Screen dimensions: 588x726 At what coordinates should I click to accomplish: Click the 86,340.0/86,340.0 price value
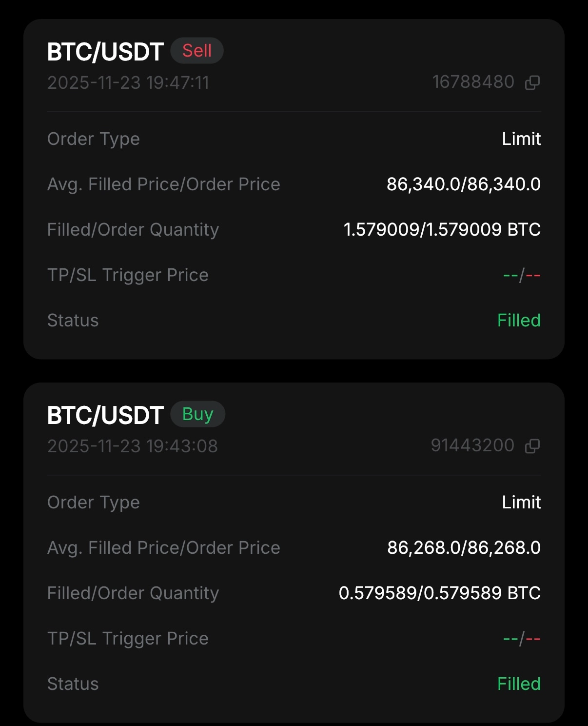click(x=463, y=184)
